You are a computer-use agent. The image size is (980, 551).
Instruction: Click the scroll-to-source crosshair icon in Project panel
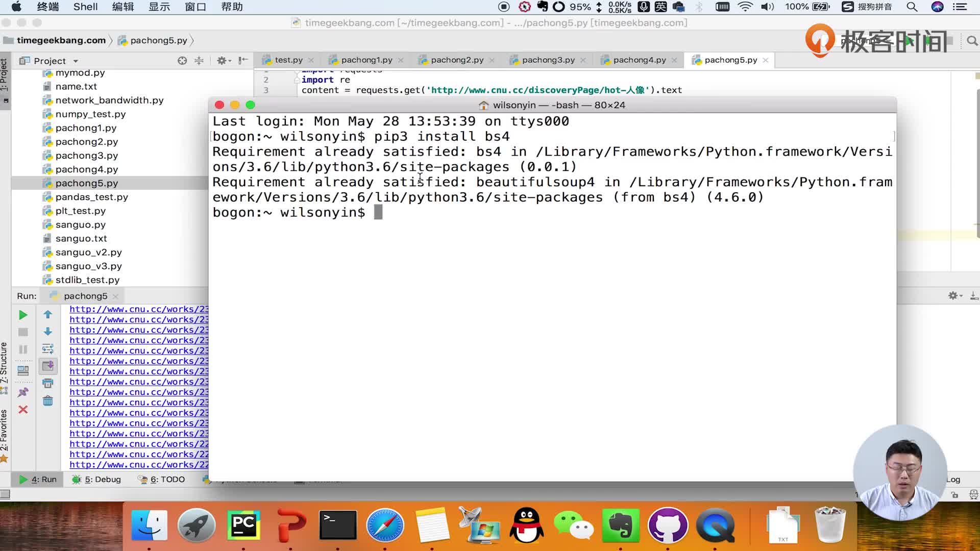coord(182,61)
